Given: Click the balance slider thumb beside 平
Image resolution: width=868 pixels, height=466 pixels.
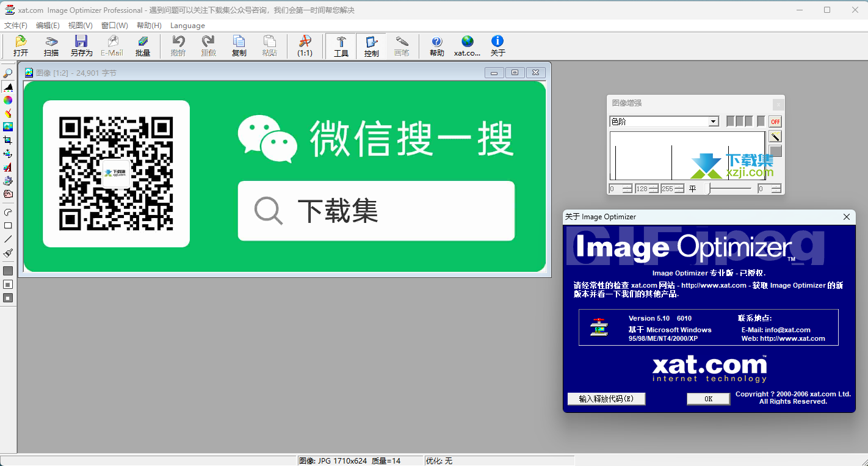Looking at the screenshot, I should point(709,189).
